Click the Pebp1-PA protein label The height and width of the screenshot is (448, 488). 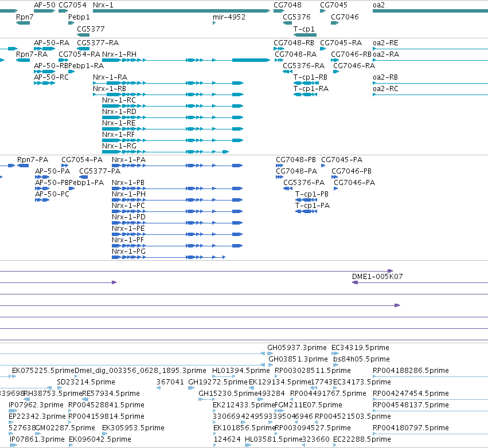coord(87,183)
